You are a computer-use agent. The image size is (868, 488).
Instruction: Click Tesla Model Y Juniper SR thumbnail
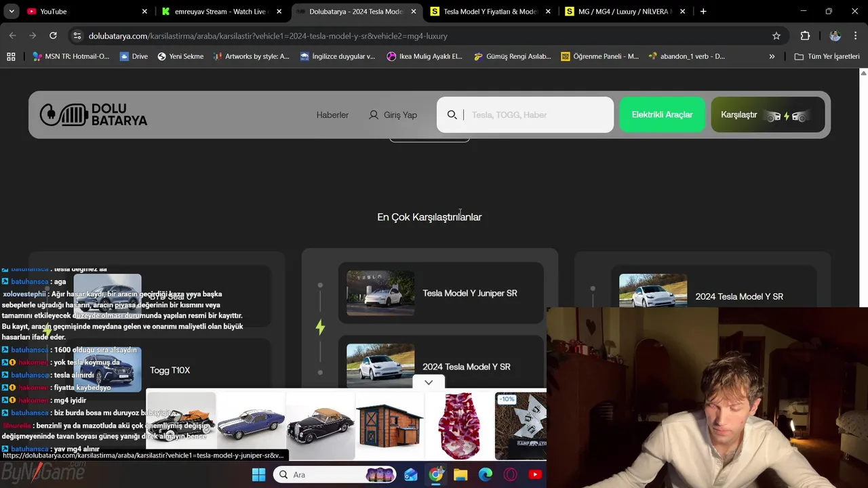point(380,293)
